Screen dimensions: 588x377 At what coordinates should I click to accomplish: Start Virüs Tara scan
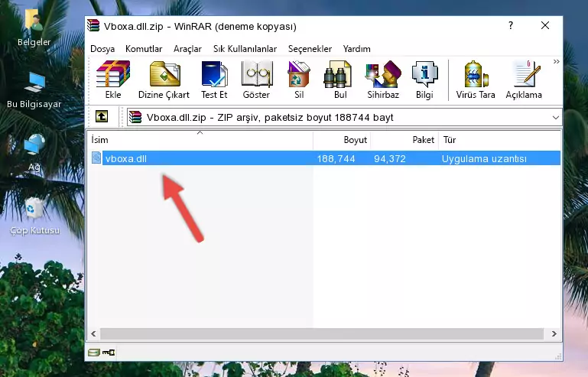click(x=476, y=80)
